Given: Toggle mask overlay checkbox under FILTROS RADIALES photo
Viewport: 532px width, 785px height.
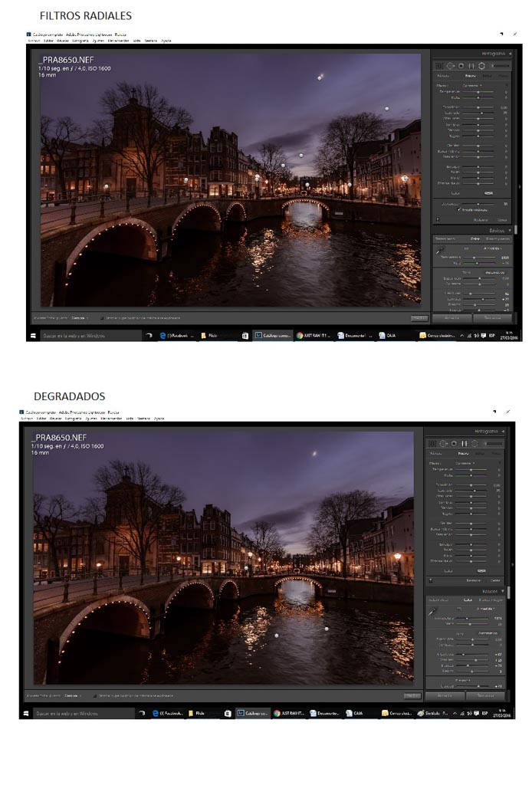Looking at the screenshot, I should click(x=101, y=317).
